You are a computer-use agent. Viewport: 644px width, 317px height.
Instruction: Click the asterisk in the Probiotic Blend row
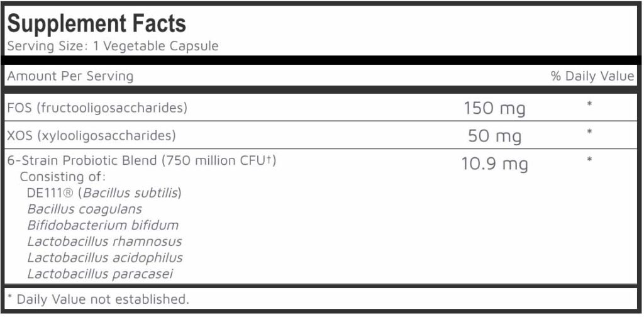tap(589, 161)
